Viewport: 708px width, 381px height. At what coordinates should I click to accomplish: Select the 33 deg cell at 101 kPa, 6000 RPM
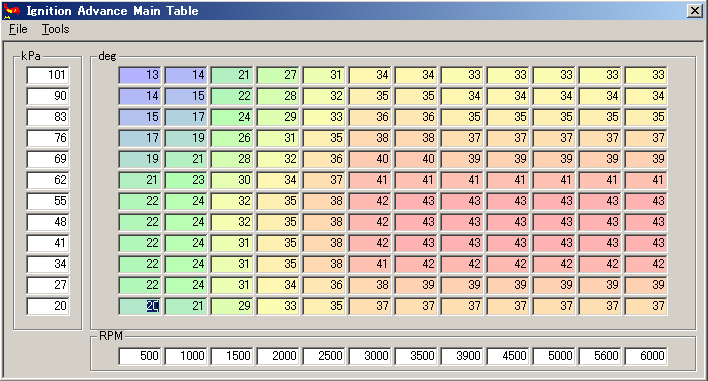[647, 75]
